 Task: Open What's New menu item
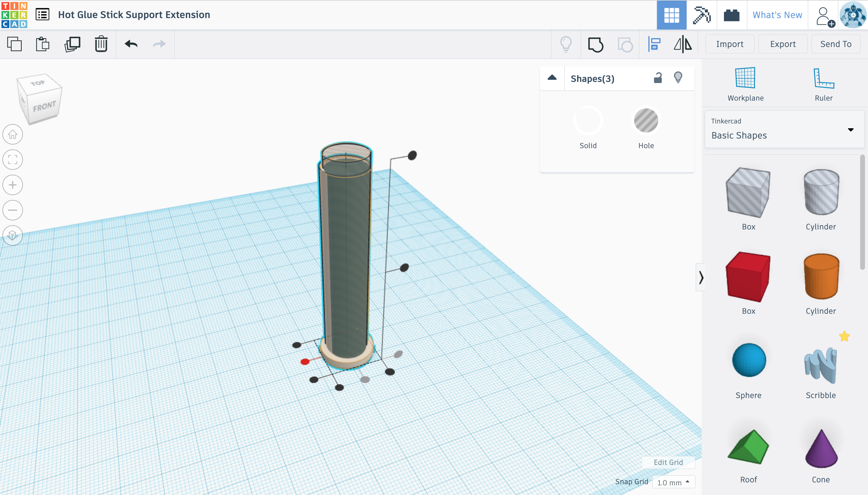[777, 15]
